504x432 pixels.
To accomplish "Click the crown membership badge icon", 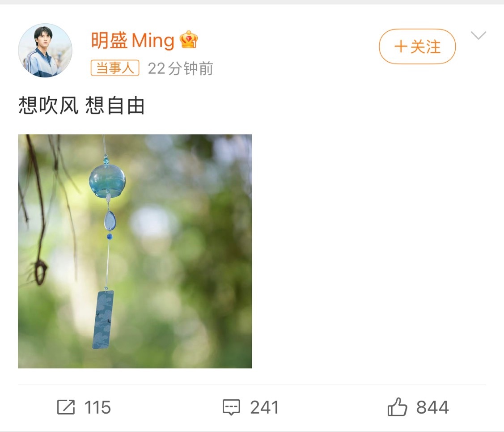I will pos(189,39).
